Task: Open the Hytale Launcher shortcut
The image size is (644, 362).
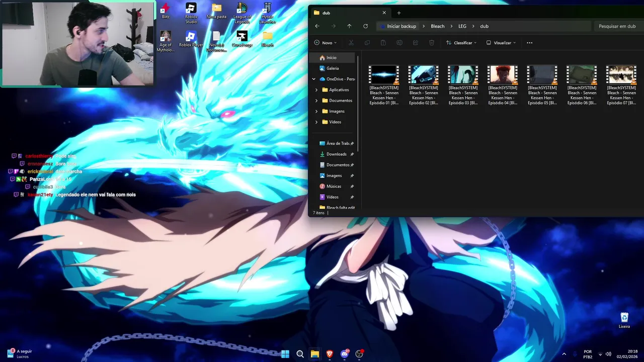Action: 268,13
